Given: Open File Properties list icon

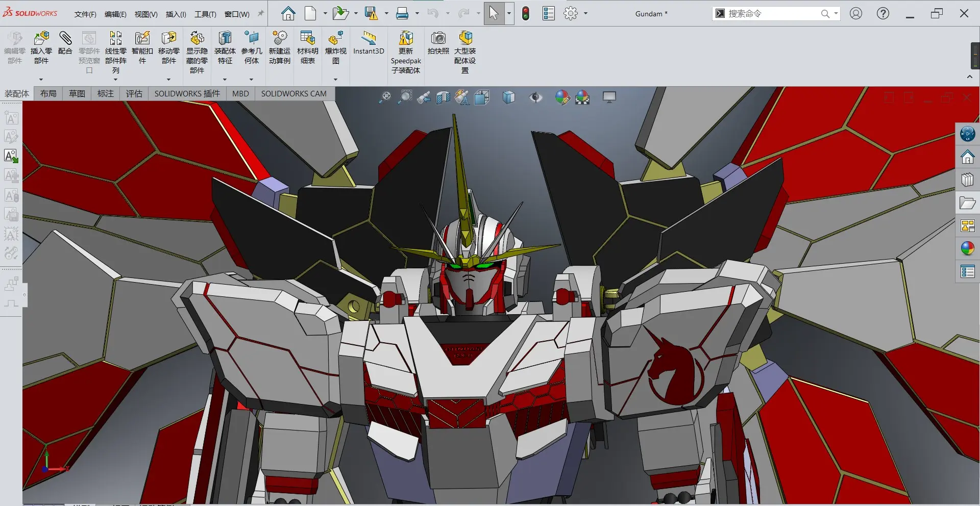Looking at the screenshot, I should pyautogui.click(x=549, y=13).
